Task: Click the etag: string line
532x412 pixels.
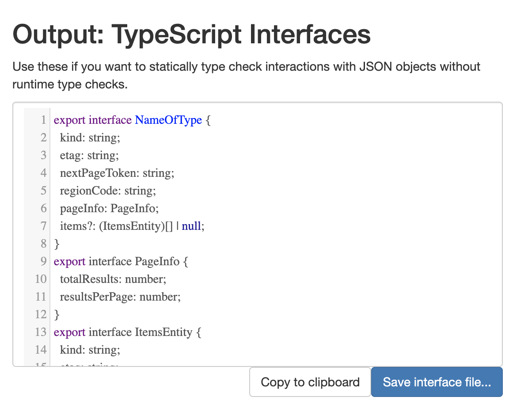Action: tap(90, 155)
